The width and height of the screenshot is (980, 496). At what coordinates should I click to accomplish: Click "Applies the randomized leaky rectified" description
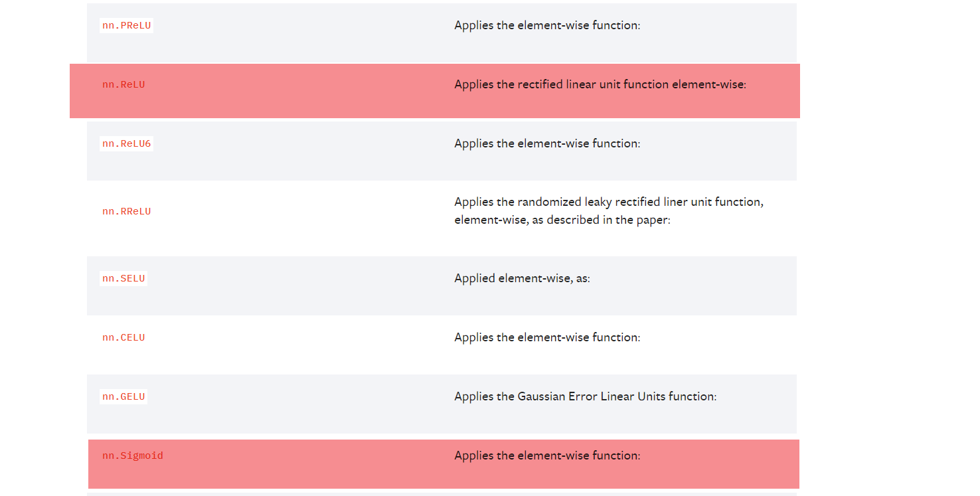(x=608, y=202)
